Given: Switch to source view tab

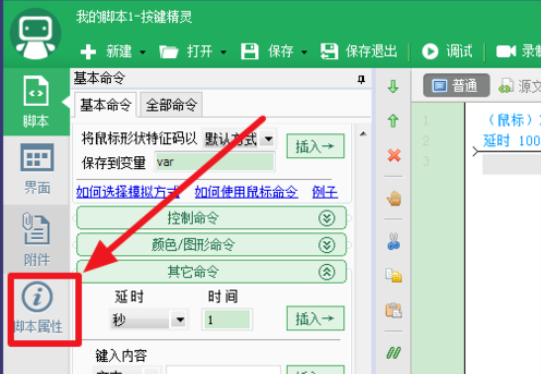Looking at the screenshot, I should (519, 86).
